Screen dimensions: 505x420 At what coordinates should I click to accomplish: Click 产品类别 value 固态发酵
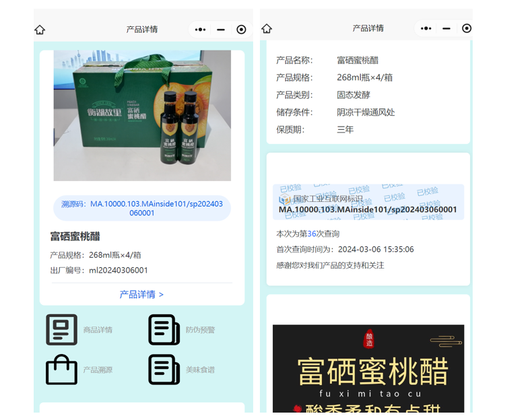[x=353, y=95]
